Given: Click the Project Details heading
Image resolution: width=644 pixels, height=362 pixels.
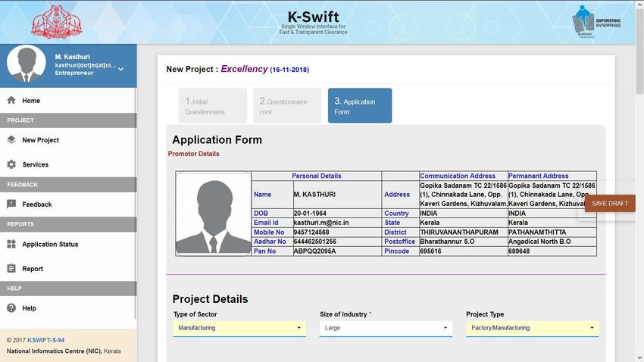Looking at the screenshot, I should 210,299.
